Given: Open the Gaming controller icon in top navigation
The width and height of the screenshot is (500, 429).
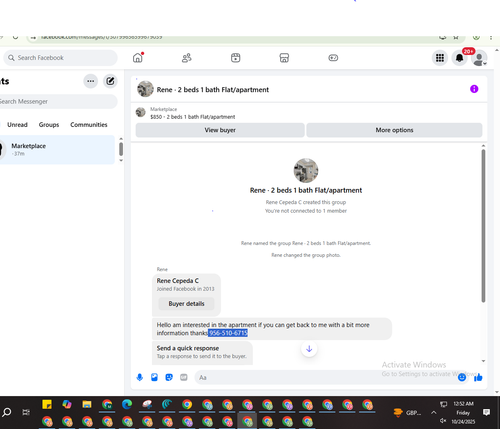Looking at the screenshot, I should [333, 58].
